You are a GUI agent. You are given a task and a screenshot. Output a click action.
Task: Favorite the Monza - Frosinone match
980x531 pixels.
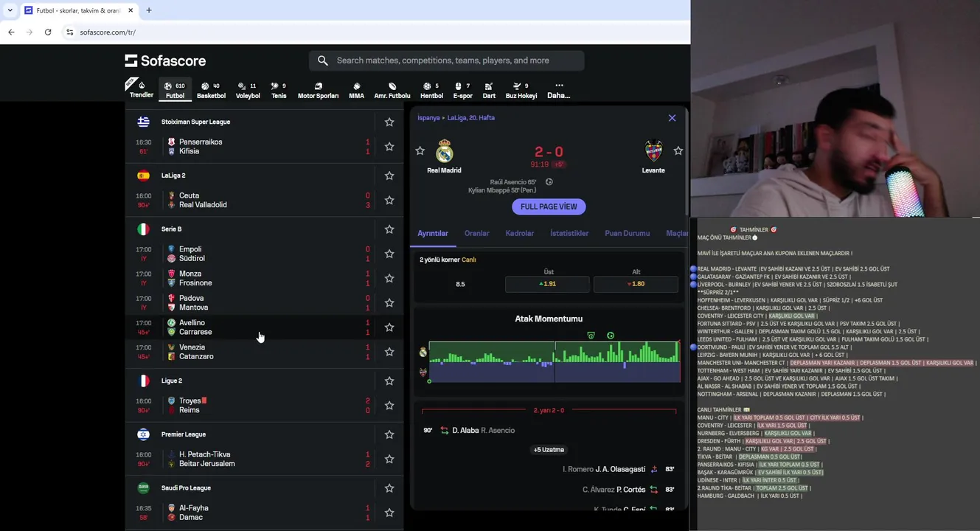pos(389,278)
